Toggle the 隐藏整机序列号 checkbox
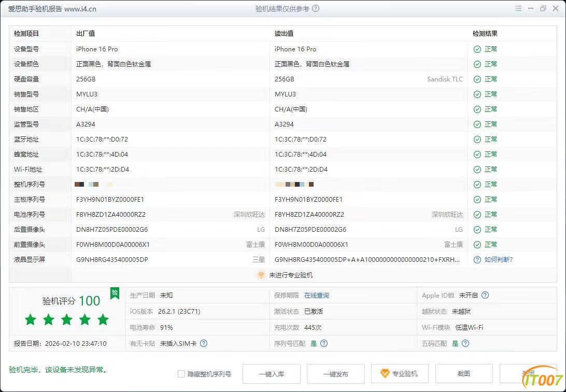 click(x=181, y=374)
